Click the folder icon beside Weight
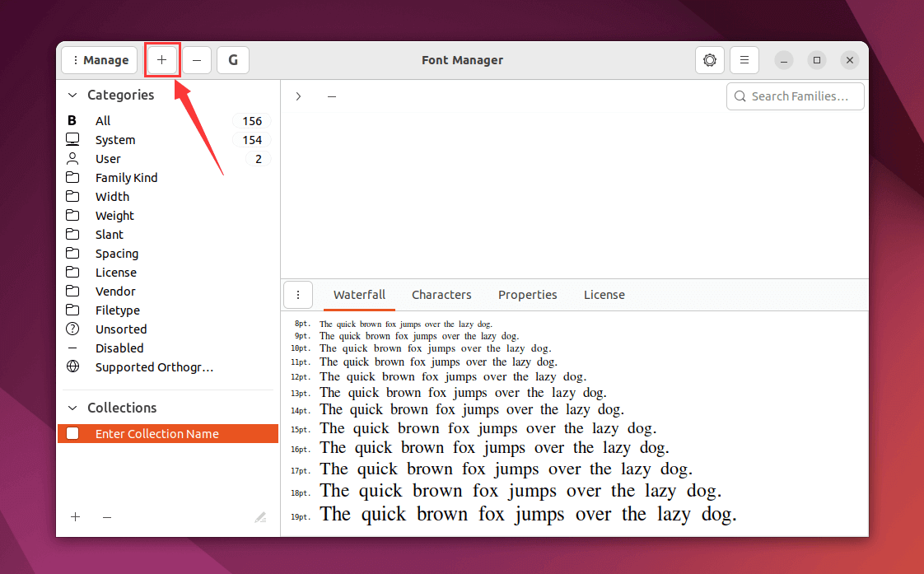Viewport: 924px width, 574px height. (72, 215)
